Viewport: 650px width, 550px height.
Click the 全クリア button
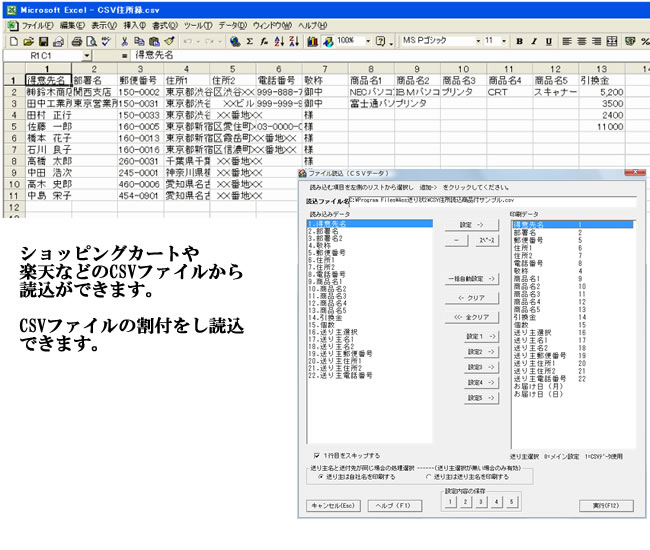coord(470,316)
